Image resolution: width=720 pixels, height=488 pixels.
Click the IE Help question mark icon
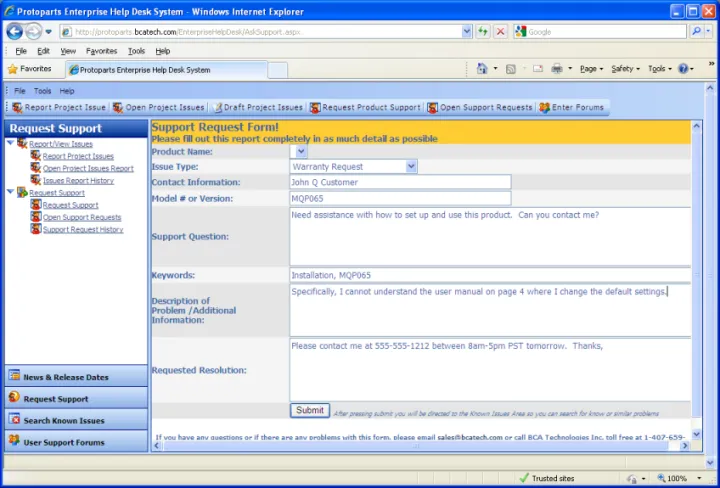tap(685, 69)
